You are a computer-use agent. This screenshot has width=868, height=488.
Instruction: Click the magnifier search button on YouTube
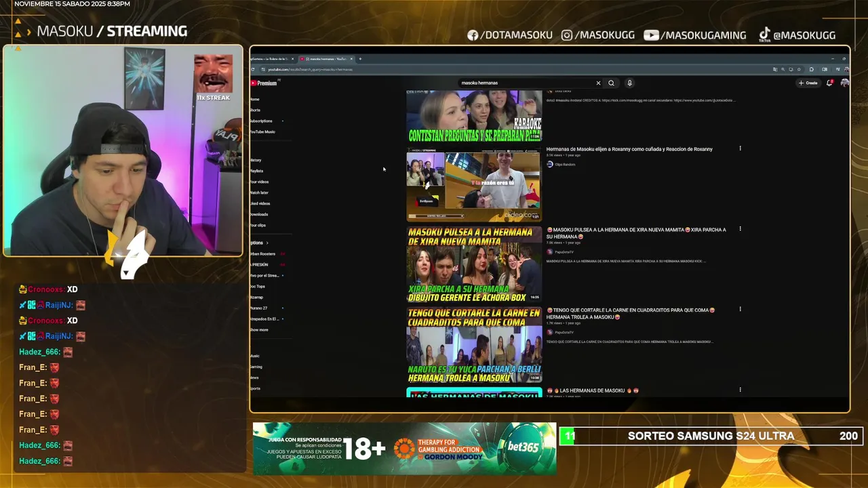tap(611, 83)
